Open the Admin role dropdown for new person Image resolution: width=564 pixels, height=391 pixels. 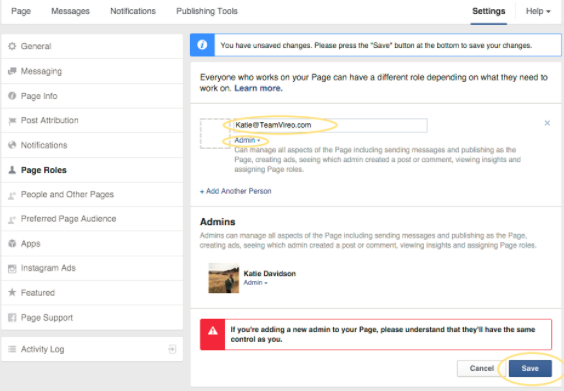click(247, 140)
